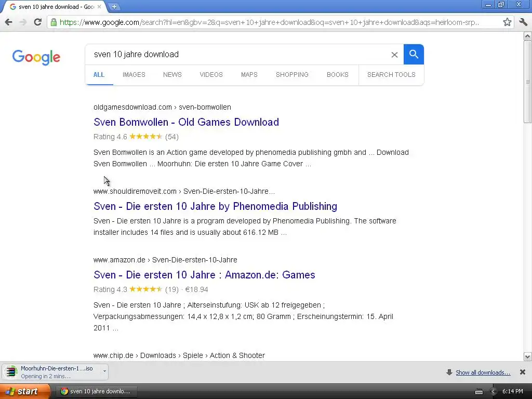
Task: Switch to the MAPS results tab
Action: pyautogui.click(x=249, y=75)
